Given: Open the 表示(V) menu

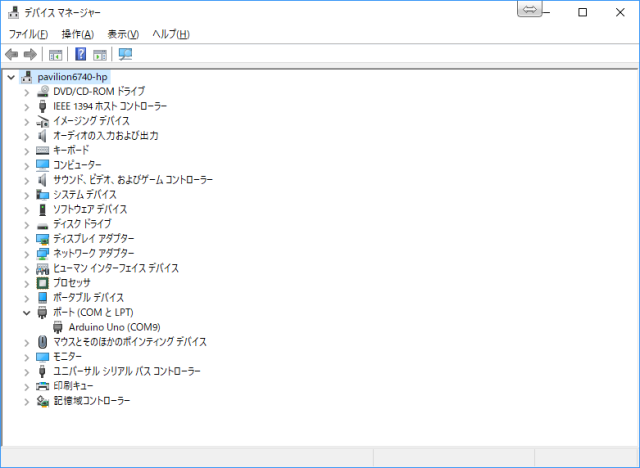Looking at the screenshot, I should (123, 34).
